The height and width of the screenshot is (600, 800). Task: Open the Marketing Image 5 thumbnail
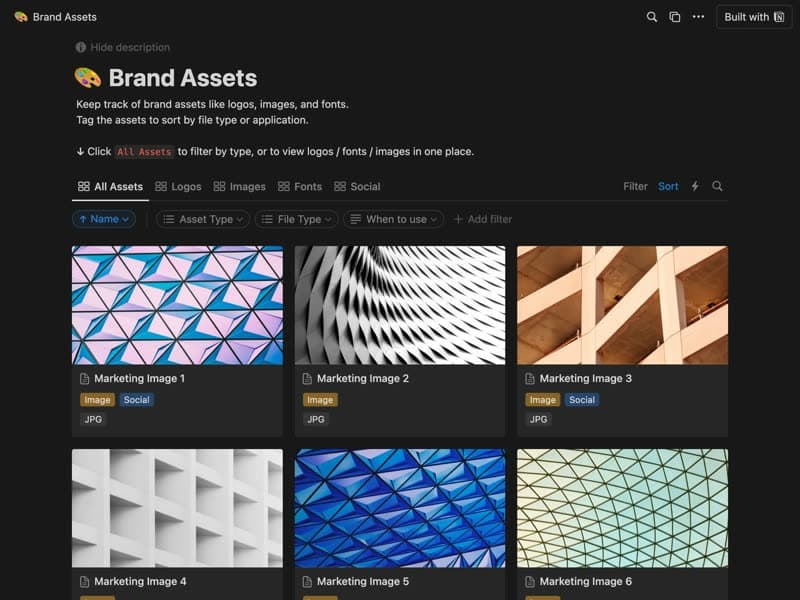click(400, 508)
